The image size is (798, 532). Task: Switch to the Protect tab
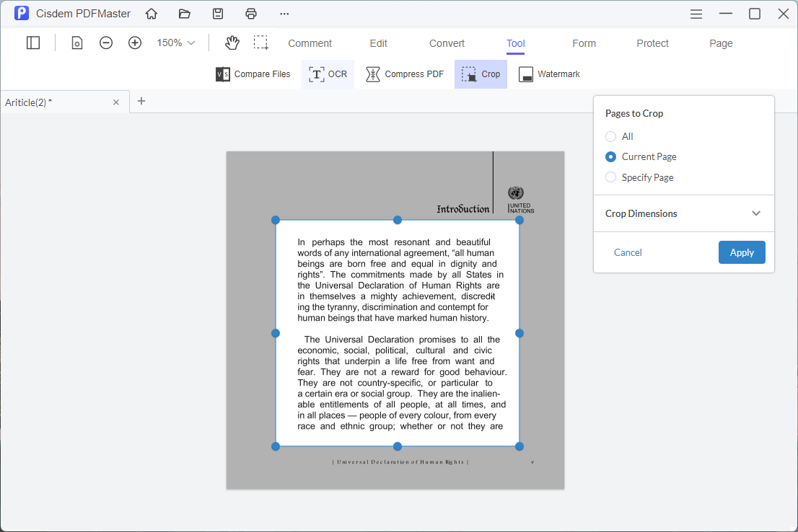pos(652,43)
